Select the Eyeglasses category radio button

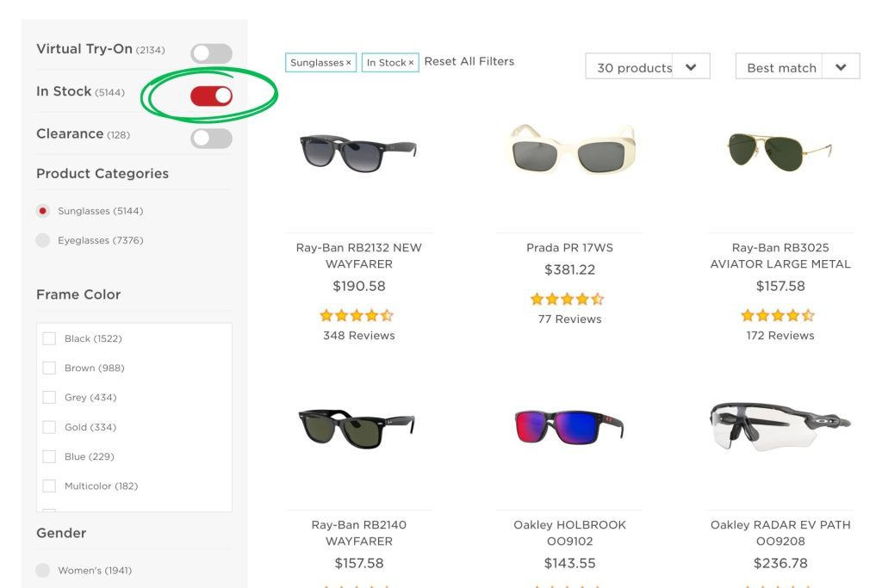click(43, 240)
